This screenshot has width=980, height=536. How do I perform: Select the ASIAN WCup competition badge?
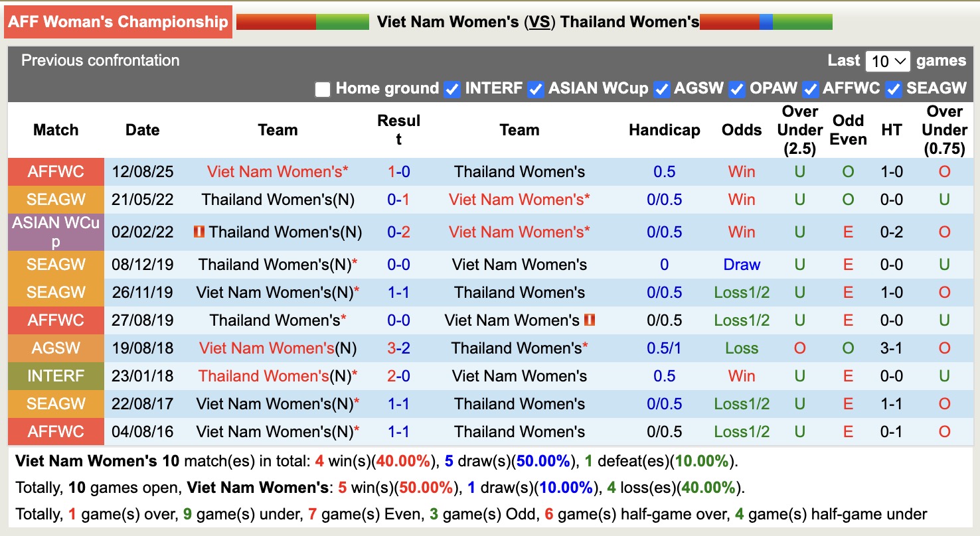click(56, 232)
